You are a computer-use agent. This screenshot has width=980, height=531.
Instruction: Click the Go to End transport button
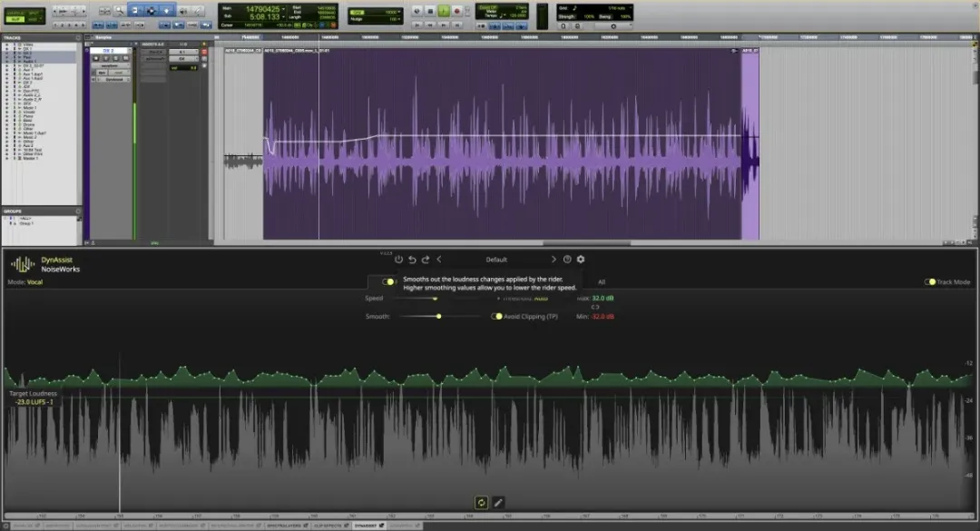pyautogui.click(x=456, y=25)
